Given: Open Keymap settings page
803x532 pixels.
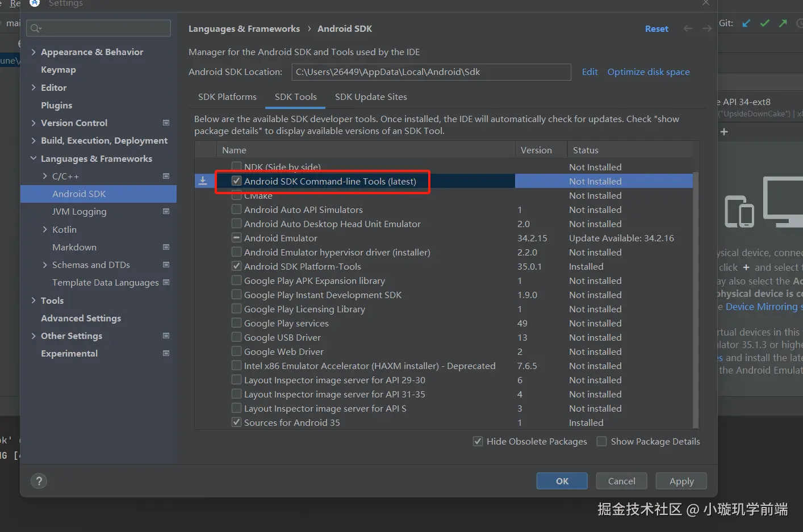Looking at the screenshot, I should [58, 69].
